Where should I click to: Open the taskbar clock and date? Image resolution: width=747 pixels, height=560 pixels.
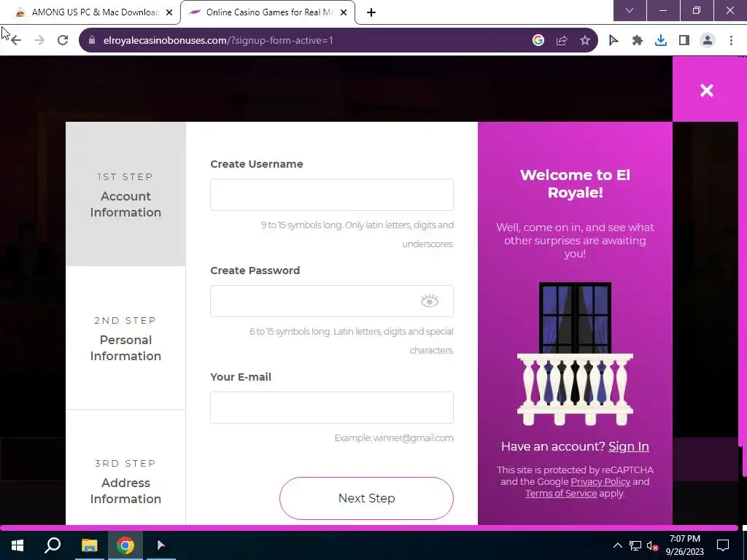click(684, 545)
